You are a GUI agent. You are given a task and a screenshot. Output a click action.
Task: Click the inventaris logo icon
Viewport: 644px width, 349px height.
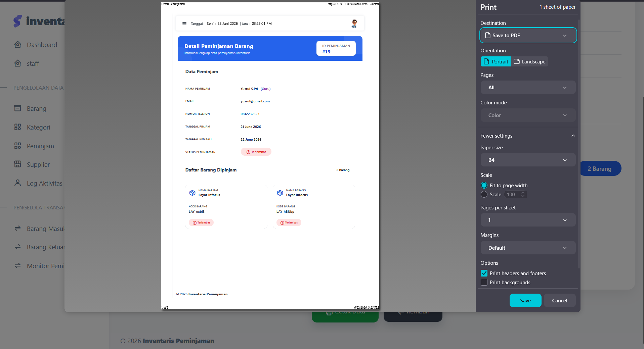coord(17,21)
